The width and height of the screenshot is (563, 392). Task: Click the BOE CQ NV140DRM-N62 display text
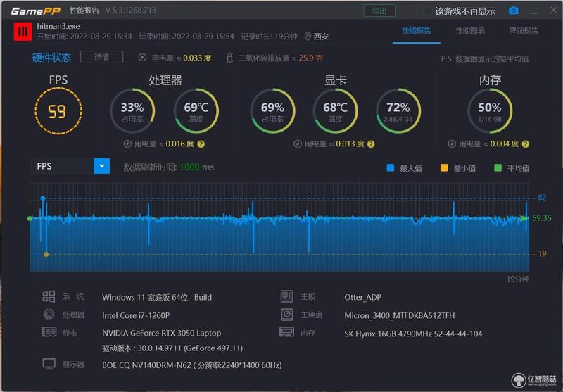click(191, 365)
